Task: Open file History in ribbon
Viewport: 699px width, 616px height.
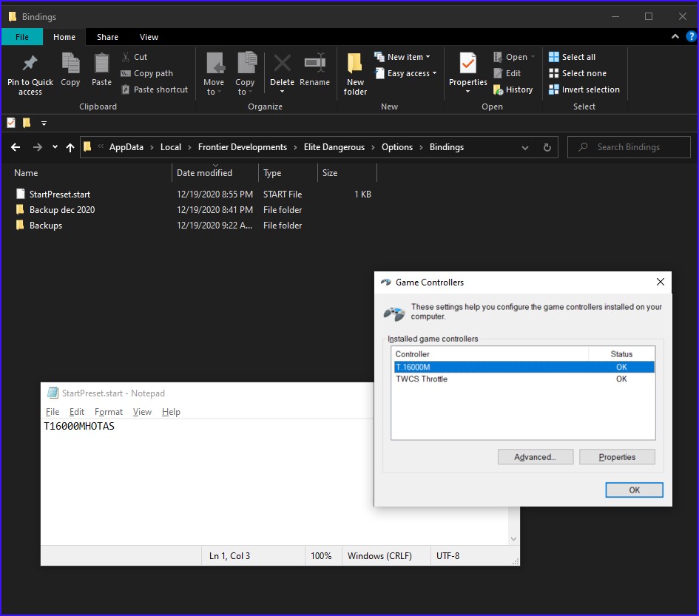Action: (x=513, y=89)
